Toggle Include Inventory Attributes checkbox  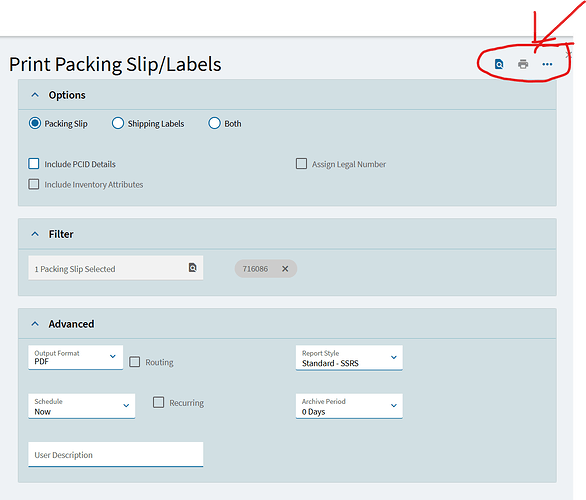(34, 184)
